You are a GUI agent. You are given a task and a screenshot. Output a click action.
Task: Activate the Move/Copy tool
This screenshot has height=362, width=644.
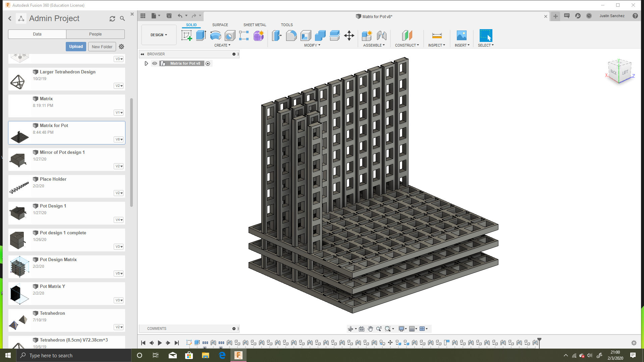[x=349, y=36]
